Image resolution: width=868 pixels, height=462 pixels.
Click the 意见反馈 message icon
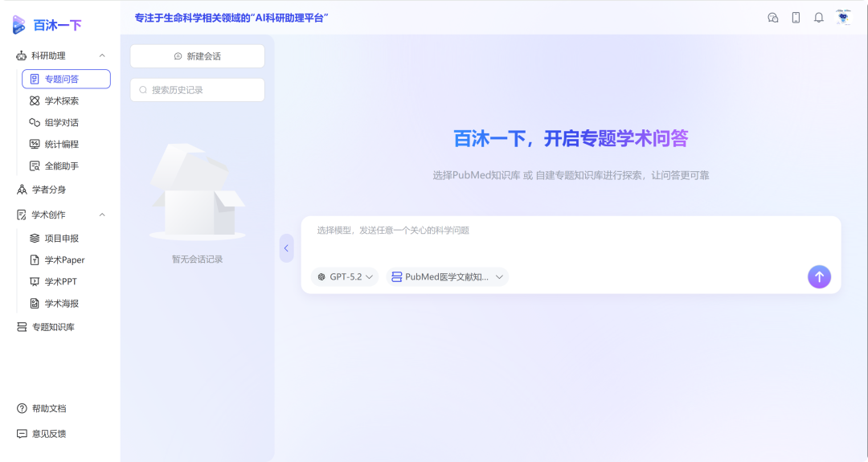22,434
